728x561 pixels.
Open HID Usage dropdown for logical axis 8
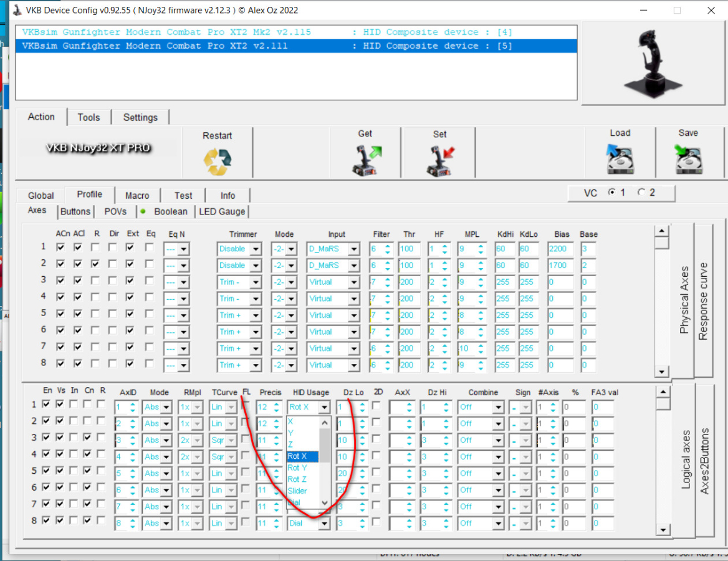tap(324, 524)
